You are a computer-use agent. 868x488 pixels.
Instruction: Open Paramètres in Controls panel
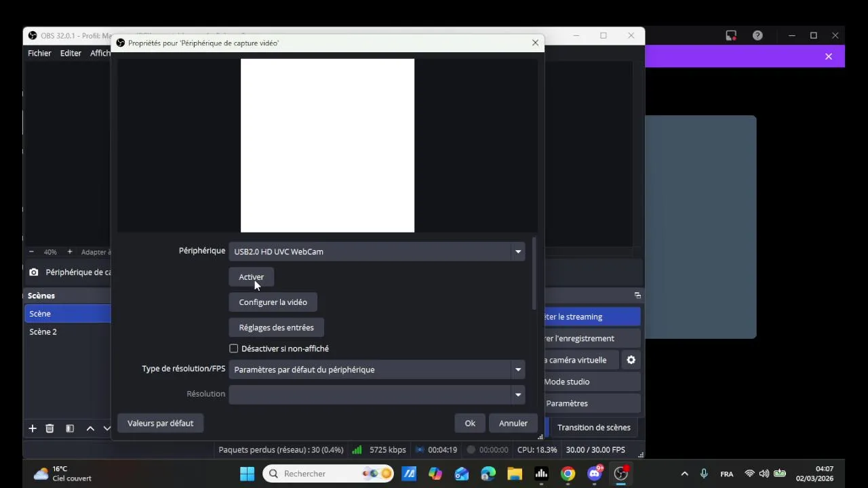592,403
